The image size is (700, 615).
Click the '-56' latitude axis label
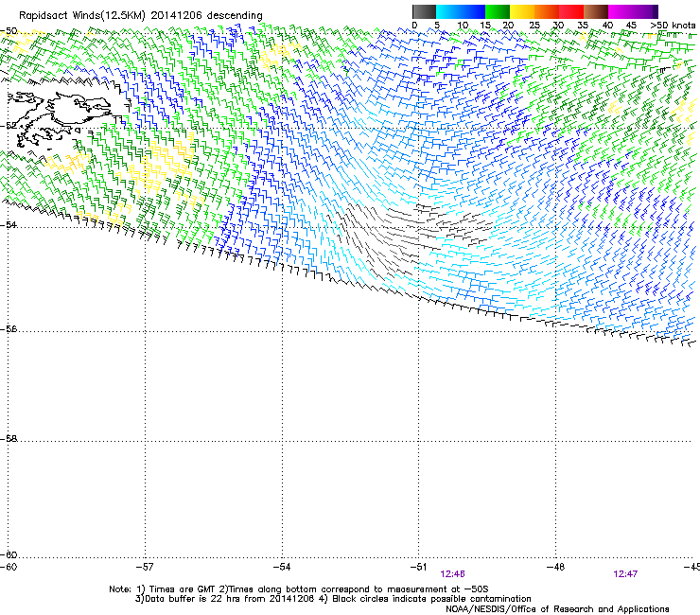[9, 328]
